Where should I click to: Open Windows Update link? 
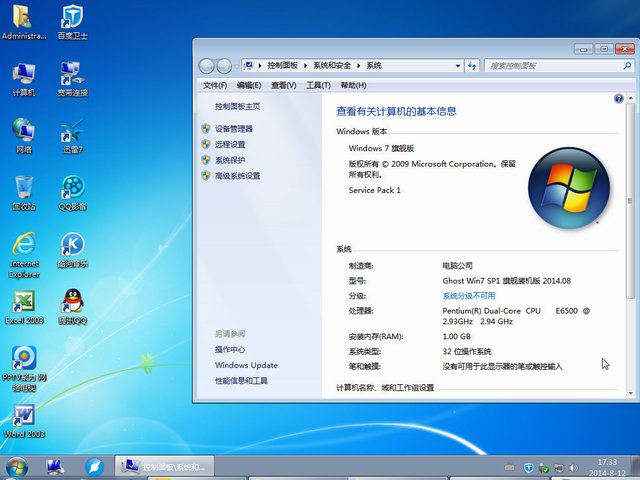(x=246, y=365)
